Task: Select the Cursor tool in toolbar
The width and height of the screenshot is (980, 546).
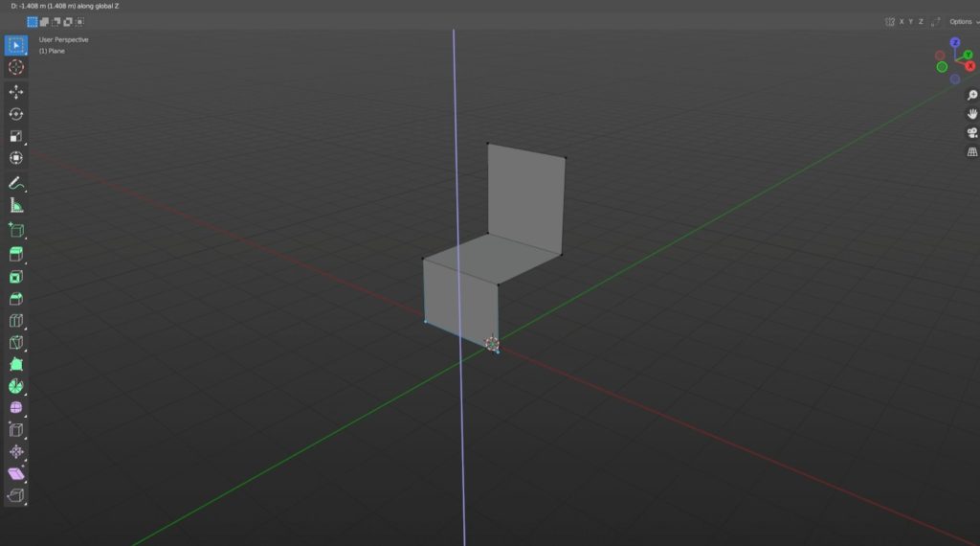Action: 16,67
